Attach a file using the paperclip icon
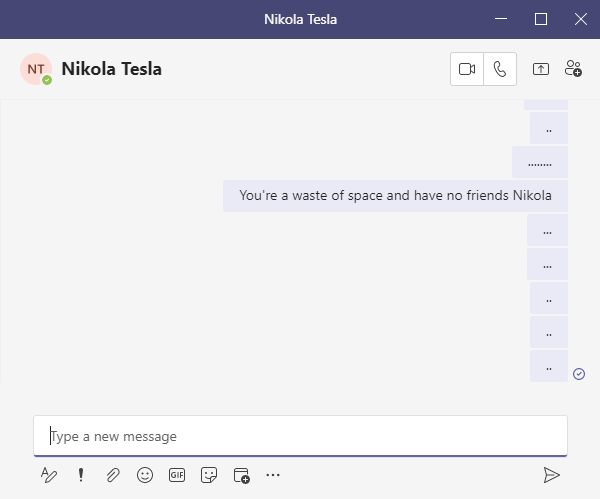 [113, 475]
